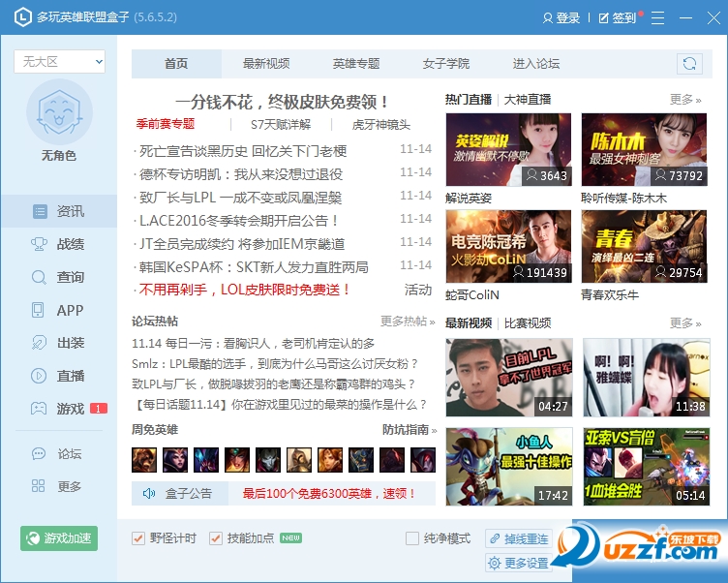Viewport: 728px width, 583px height.
Task: Click the 更多设置 button
Action: point(519,563)
